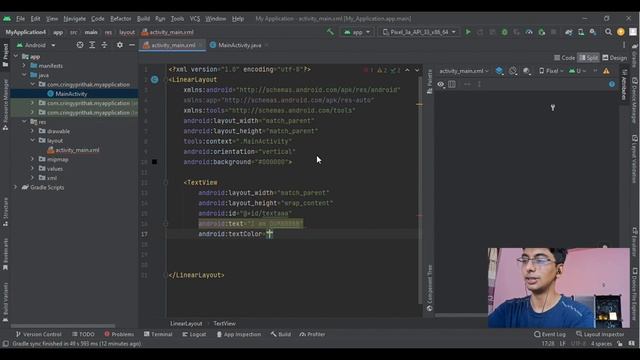Viewport: 640px width, 360px height.
Task: Click the layout warnings triangle icon
Action: (607, 71)
